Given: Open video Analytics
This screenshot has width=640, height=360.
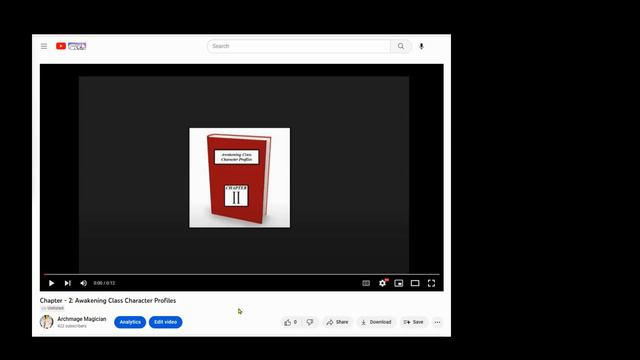Looking at the screenshot, I should pos(130,322).
